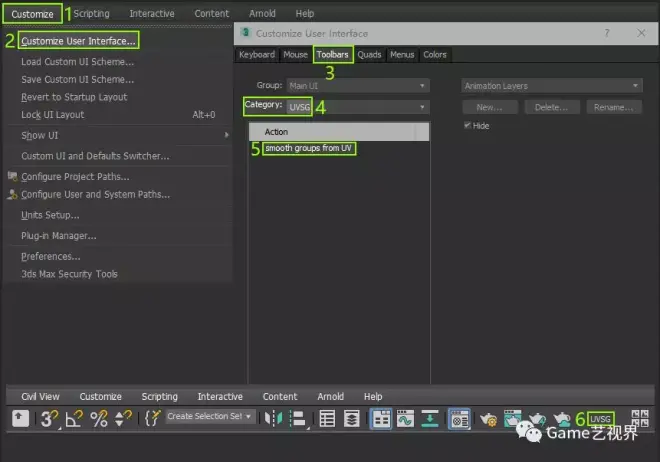Click the Configure User and System Paths icon

pyautogui.click(x=13, y=194)
